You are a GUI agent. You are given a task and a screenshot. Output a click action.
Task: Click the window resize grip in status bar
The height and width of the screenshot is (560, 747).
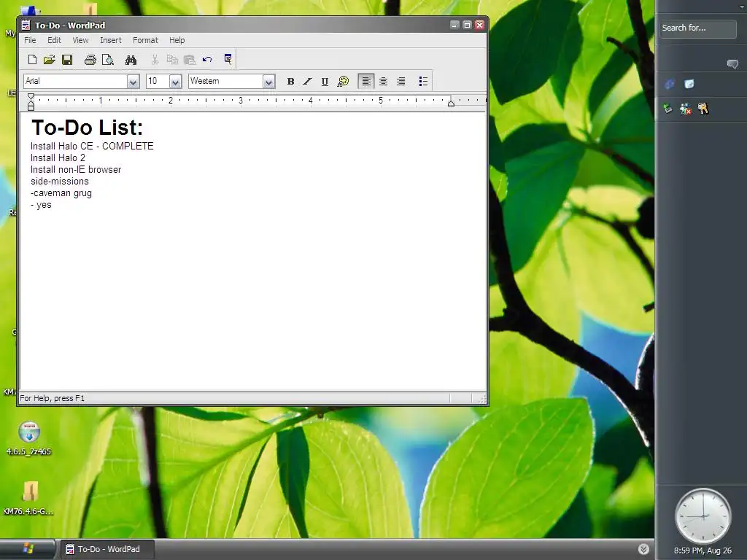[481, 399]
